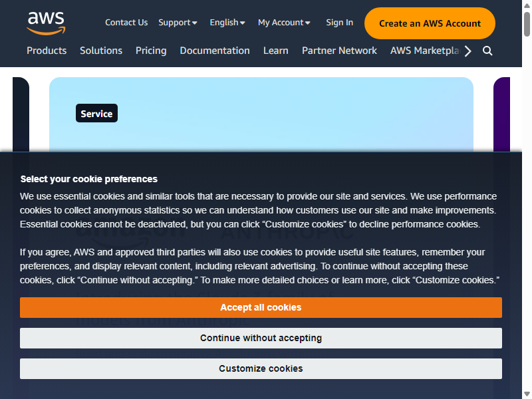Open the Learn menu
Image resolution: width=532 pixels, height=399 pixels.
275,51
